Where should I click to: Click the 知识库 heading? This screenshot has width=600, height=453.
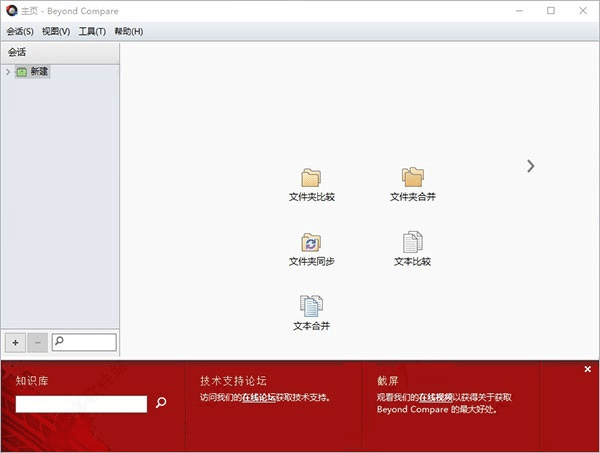[32, 381]
